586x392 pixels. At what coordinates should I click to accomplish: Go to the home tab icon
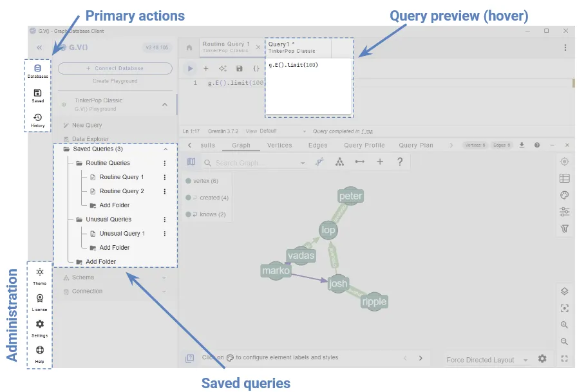(189, 48)
